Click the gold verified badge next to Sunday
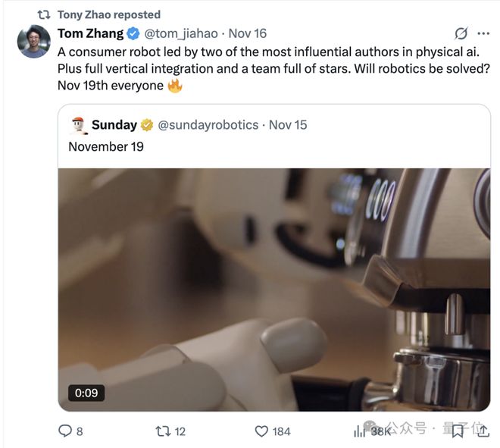Image resolution: width=500 pixels, height=448 pixels. tap(147, 124)
